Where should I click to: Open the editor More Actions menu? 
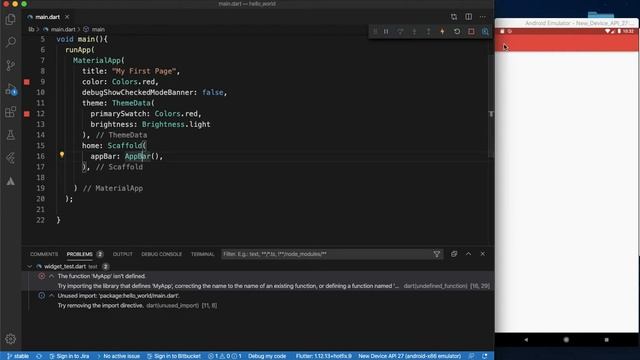point(483,17)
